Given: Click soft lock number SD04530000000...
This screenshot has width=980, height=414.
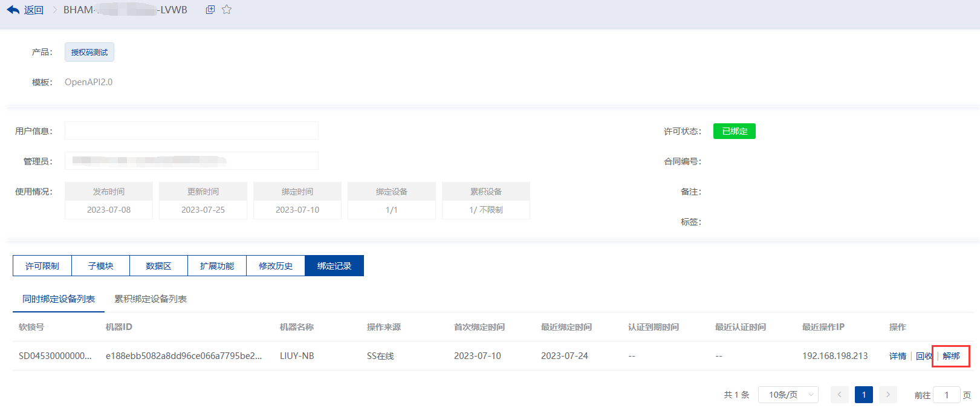Looking at the screenshot, I should (55, 356).
